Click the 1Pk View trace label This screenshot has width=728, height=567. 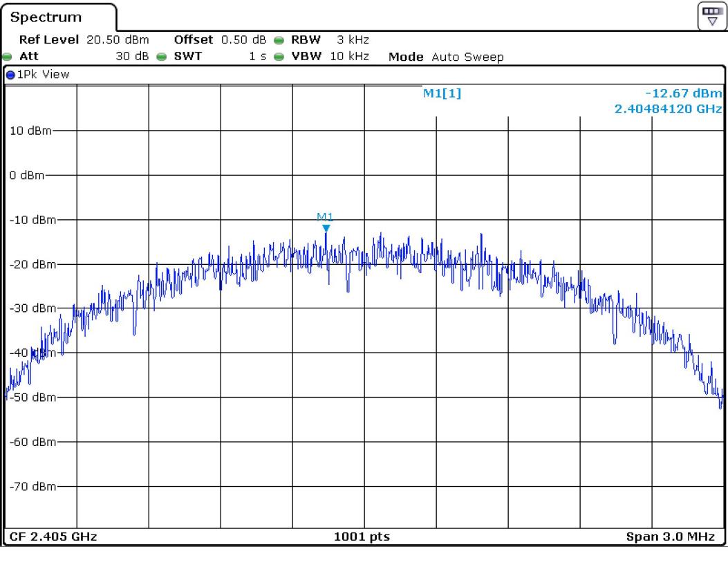[x=43, y=74]
